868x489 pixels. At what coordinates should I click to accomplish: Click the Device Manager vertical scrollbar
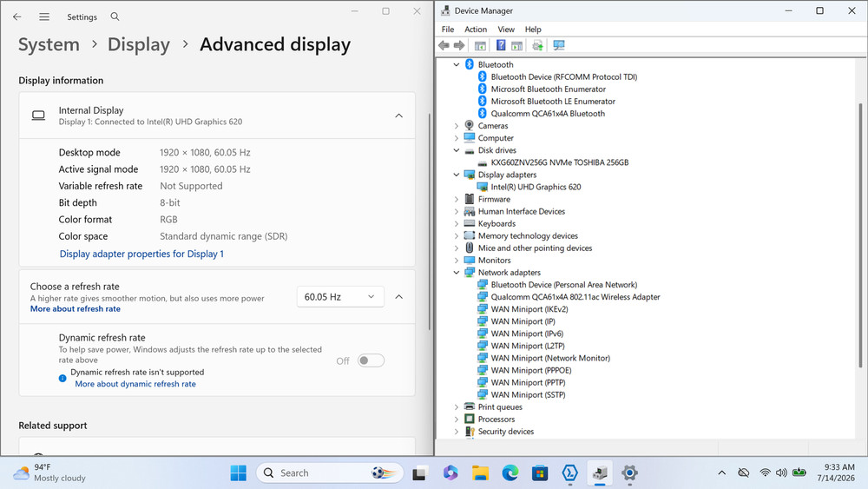tap(860, 235)
